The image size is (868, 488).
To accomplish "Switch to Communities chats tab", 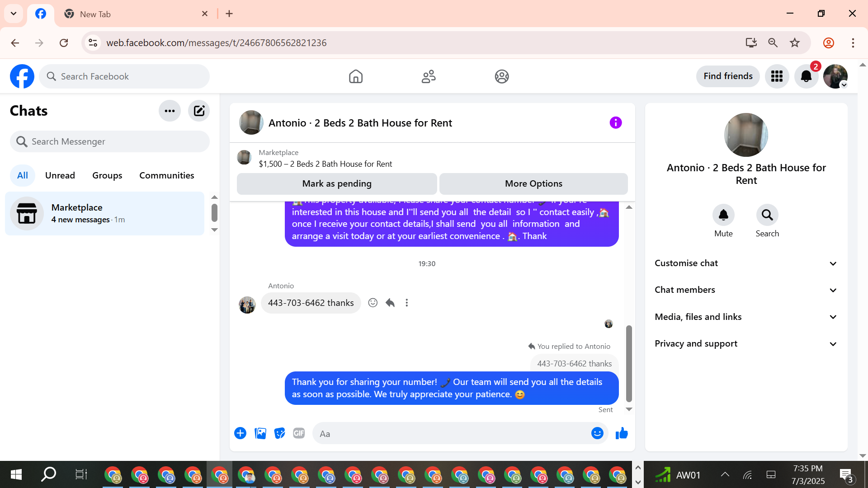I will (166, 175).
